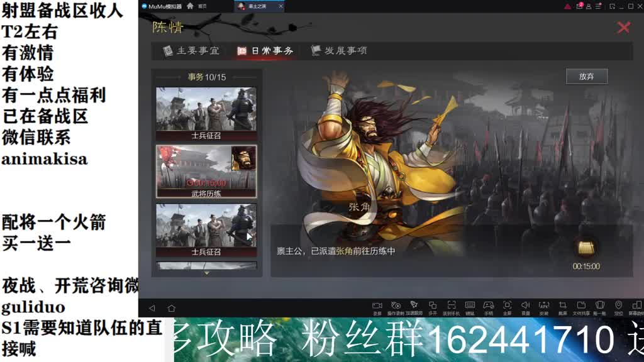Click the Android back triangle icon
The width and height of the screenshot is (644, 362).
point(152,308)
